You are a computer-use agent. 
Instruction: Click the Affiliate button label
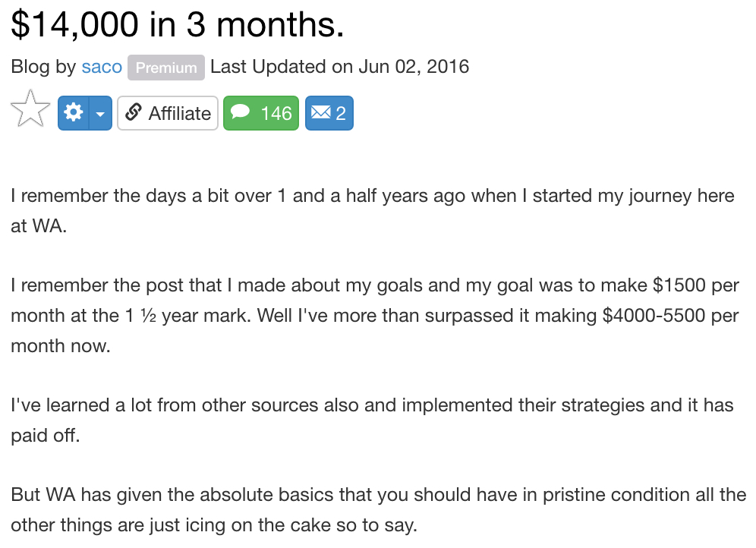(179, 114)
